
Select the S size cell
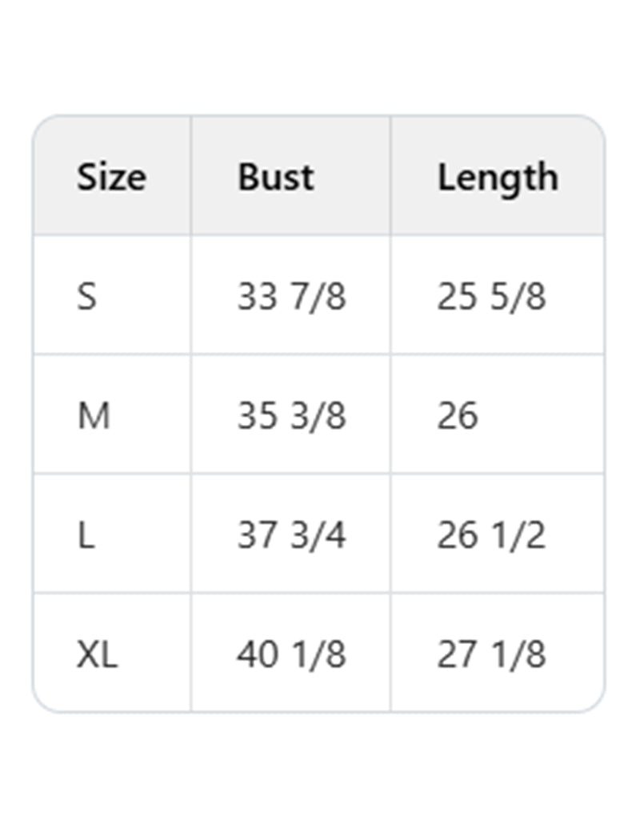pos(86,297)
